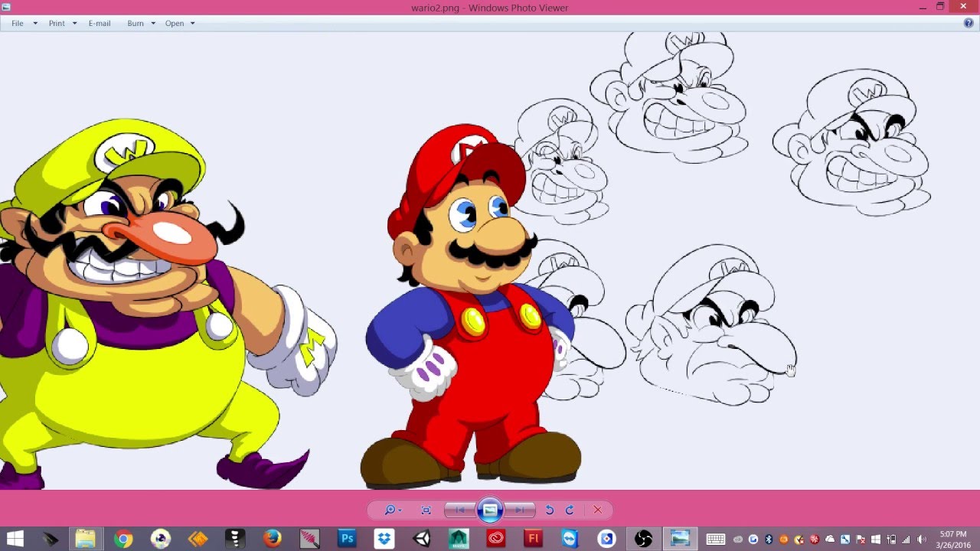Screen dimensions: 980x551
Task: Rotate the image clockwise
Action: coord(570,510)
